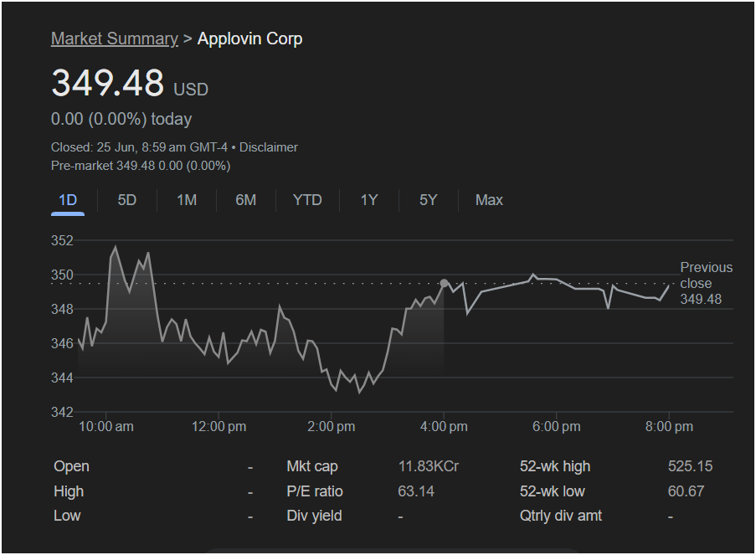Show the 6M chart range
The height and width of the screenshot is (555, 756).
tap(246, 200)
